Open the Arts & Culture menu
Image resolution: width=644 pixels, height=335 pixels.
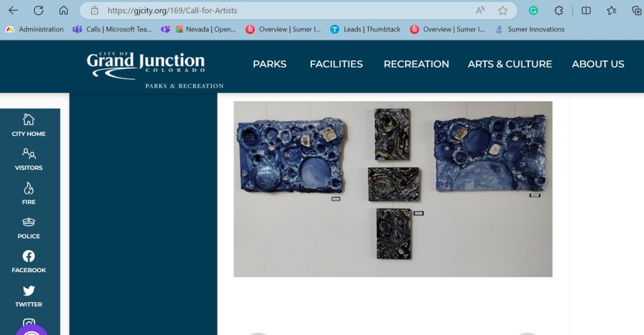tap(509, 64)
